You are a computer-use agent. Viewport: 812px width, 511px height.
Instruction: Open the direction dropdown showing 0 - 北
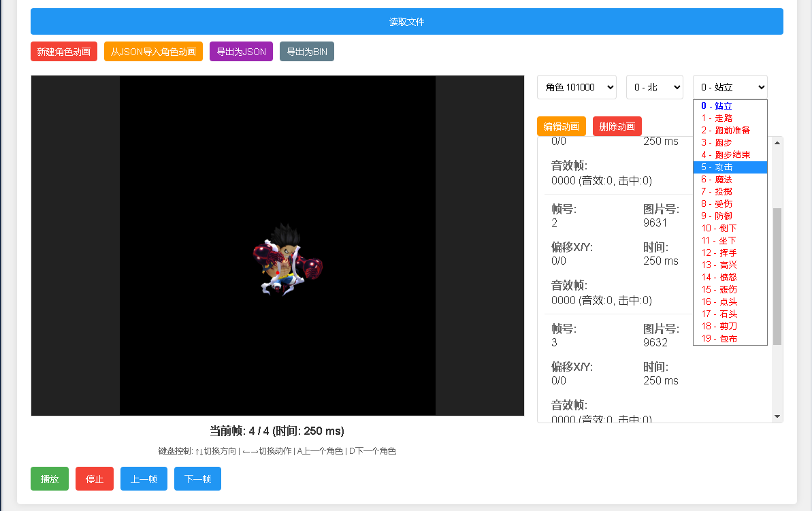655,87
